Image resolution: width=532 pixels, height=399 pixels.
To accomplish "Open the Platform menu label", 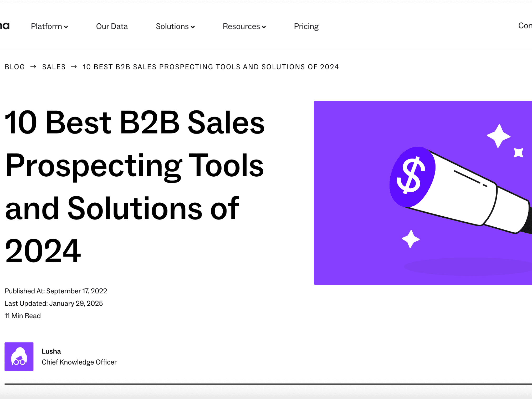I will tap(46, 26).
